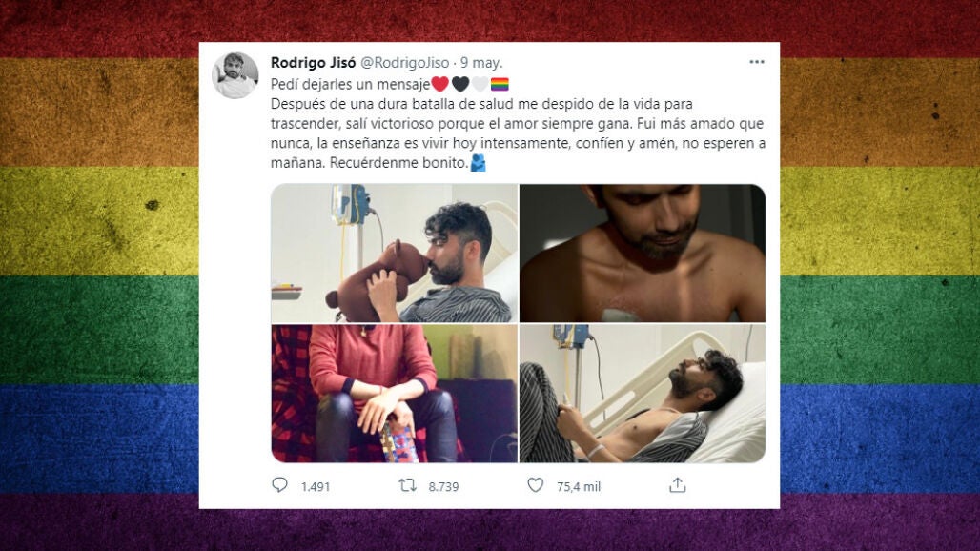
Task: Click the 75,4 mil likes count
Action: pos(579,487)
